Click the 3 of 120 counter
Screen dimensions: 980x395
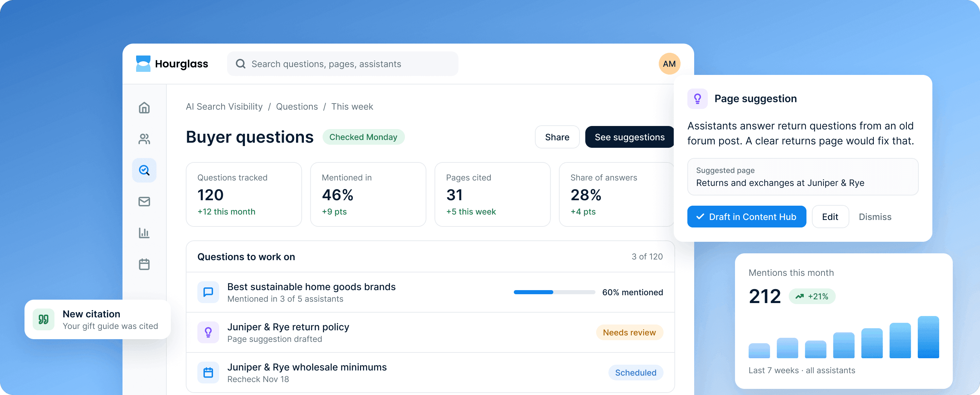click(647, 257)
